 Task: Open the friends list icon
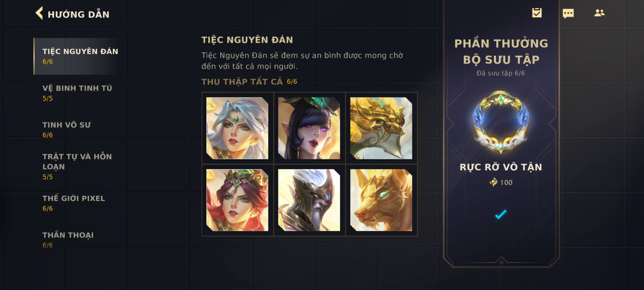[599, 13]
